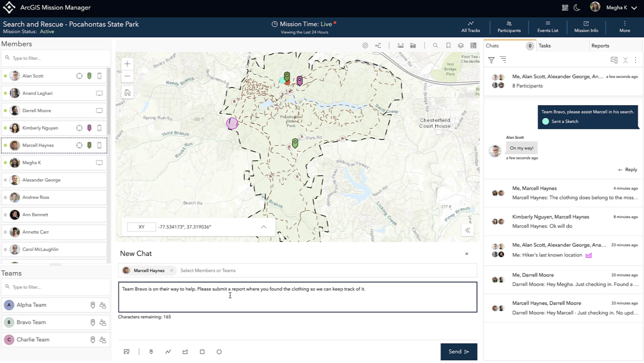This screenshot has width=644, height=363.
Task: Collapse the chat panel with the double chevron
Action: (468, 230)
